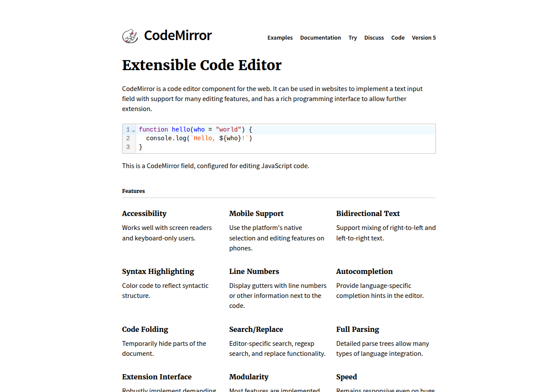This screenshot has width=558, height=392.
Task: Click line number 3 in gutter
Action: coord(128,147)
